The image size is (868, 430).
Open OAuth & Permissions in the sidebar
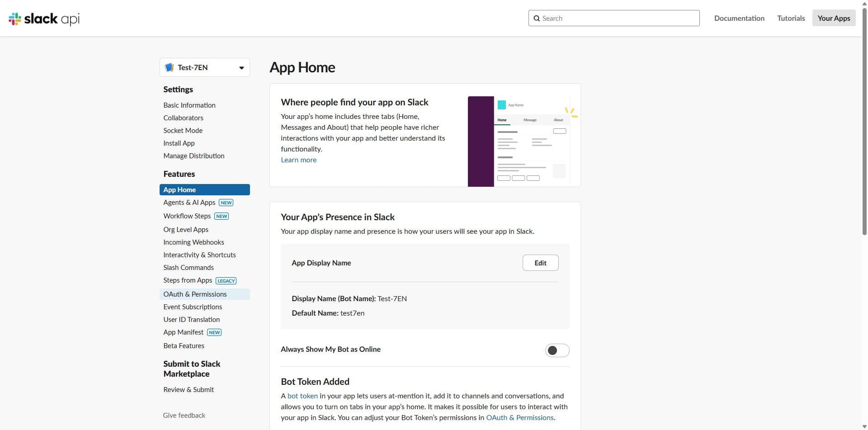[205, 294]
